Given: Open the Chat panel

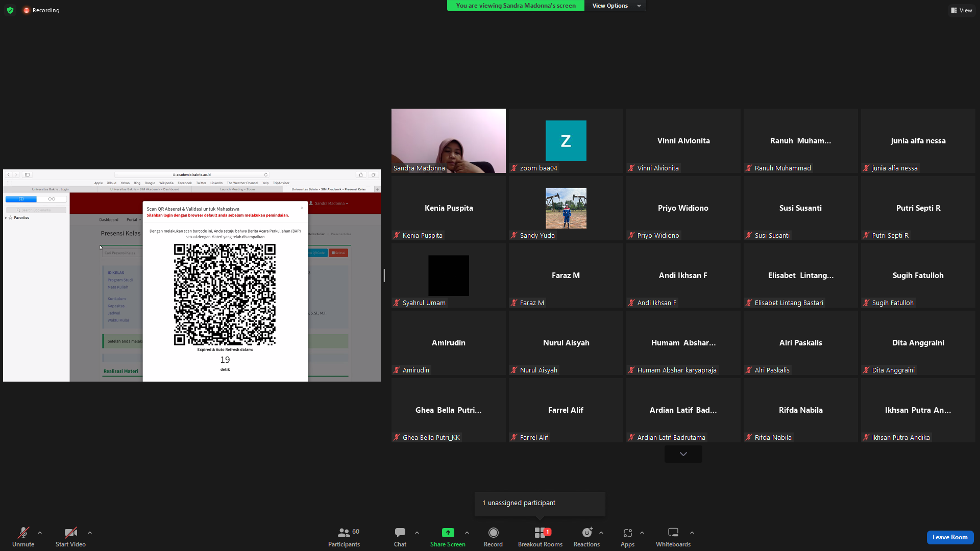Looking at the screenshot, I should [400, 537].
